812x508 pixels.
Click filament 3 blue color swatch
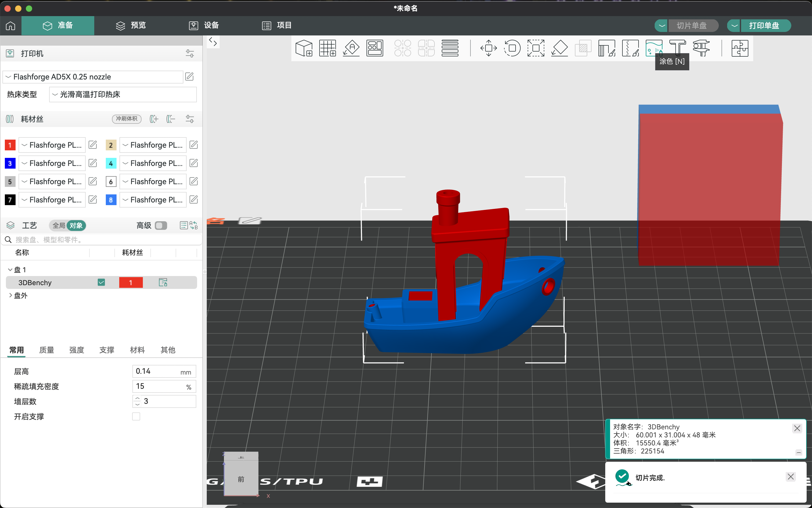(x=10, y=163)
